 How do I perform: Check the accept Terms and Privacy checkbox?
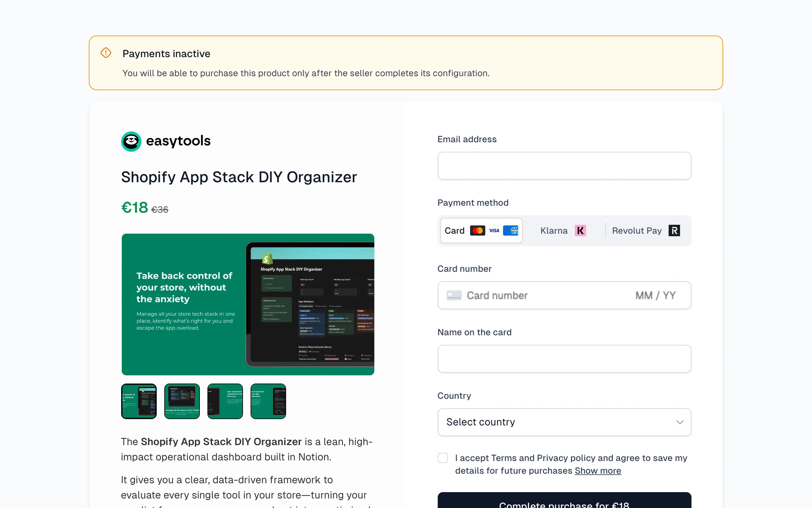pos(442,458)
